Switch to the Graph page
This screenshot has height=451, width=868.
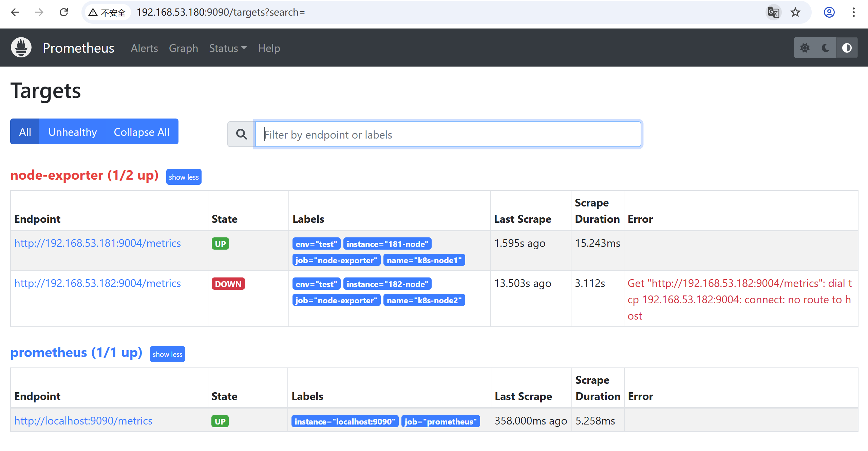point(183,48)
